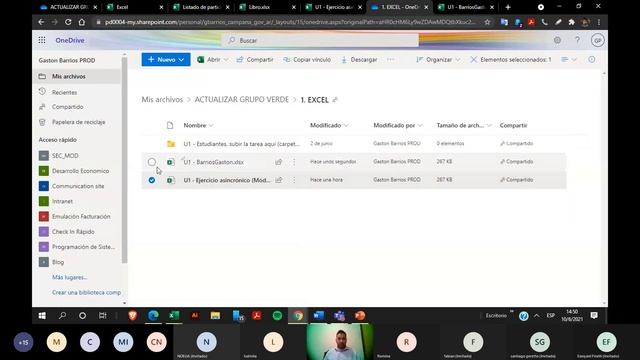This screenshot has height=360, width=640.
Task: Open the +15 participants overflow bubble
Action: 23,342
